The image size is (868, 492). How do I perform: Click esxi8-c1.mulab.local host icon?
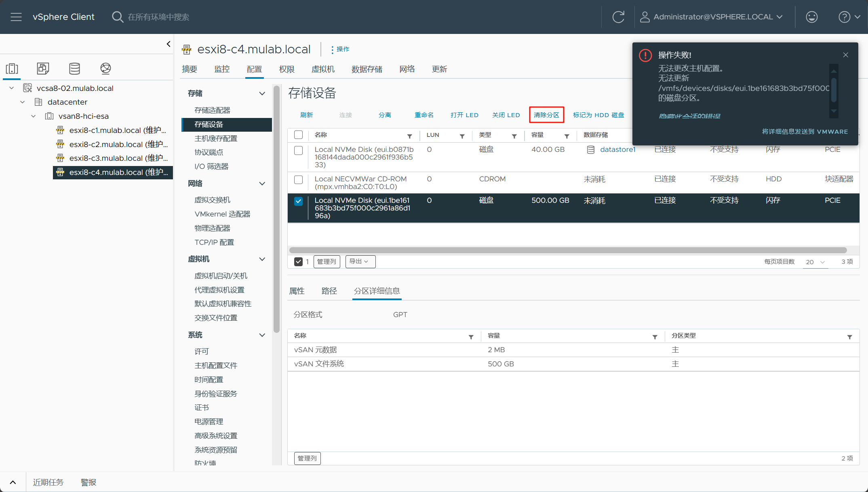(x=60, y=130)
